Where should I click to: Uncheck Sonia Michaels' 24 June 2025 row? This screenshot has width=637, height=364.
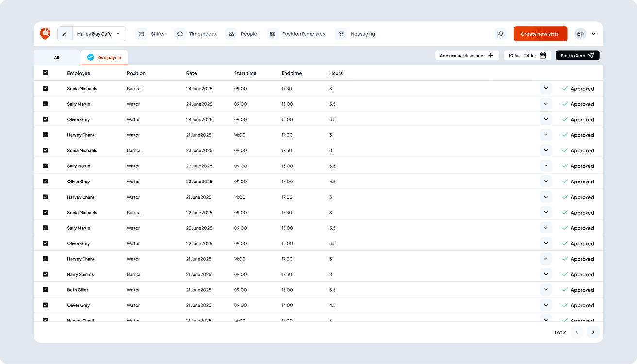click(45, 88)
